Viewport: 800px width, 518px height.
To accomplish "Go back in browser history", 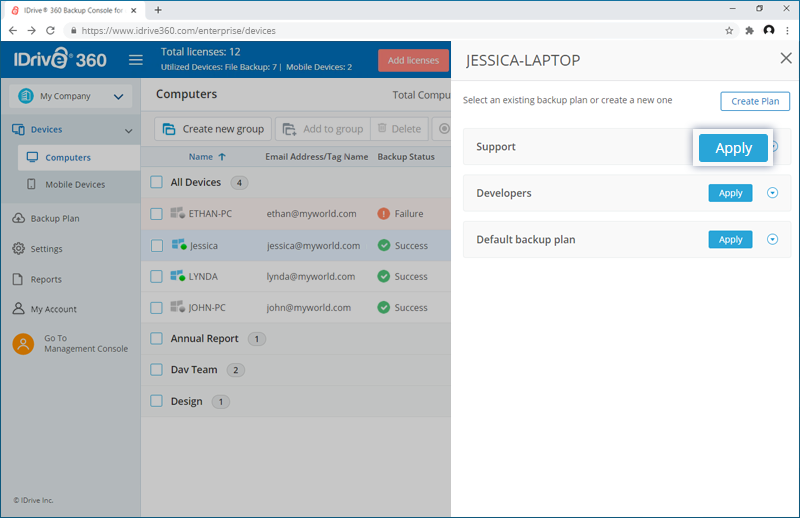I will point(13,31).
